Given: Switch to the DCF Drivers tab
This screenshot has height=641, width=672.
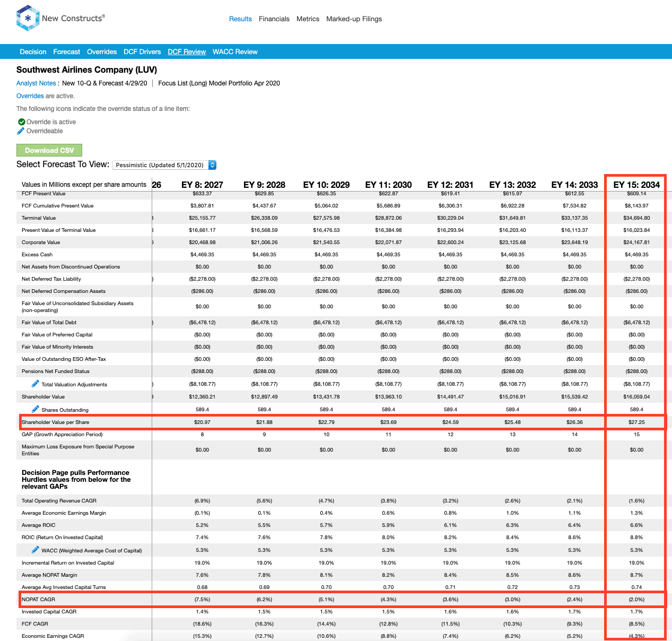Looking at the screenshot, I should (x=142, y=52).
